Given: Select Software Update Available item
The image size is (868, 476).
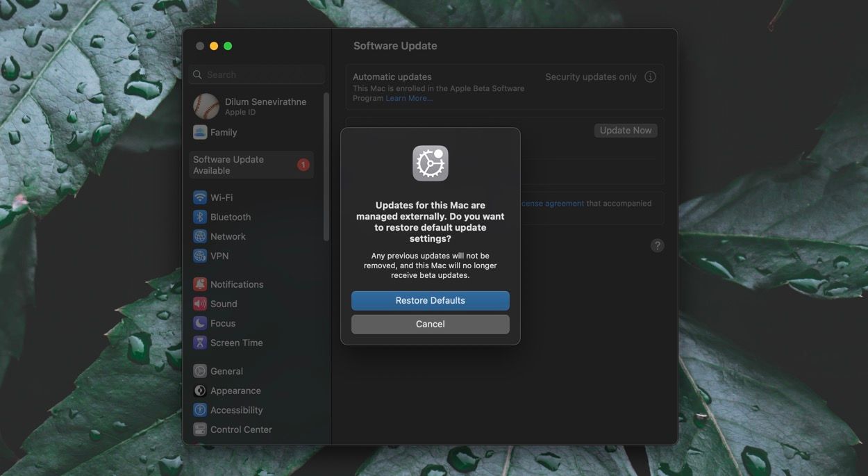Looking at the screenshot, I should (251, 165).
